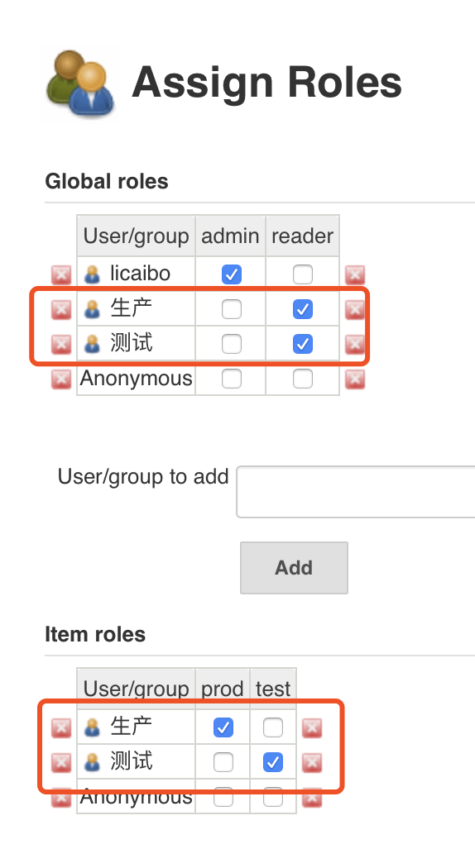Focus the User/group to add field

click(x=356, y=492)
